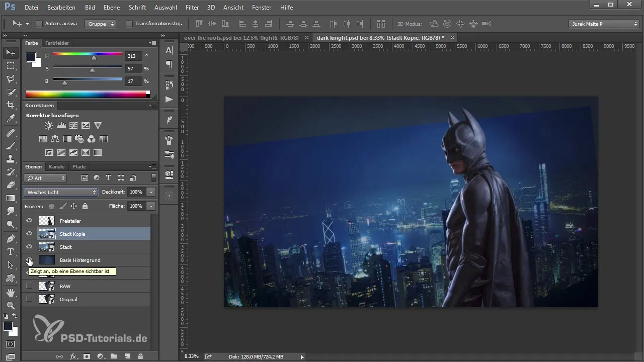Open the Bearbeiten menu
644x362 pixels.
(61, 8)
